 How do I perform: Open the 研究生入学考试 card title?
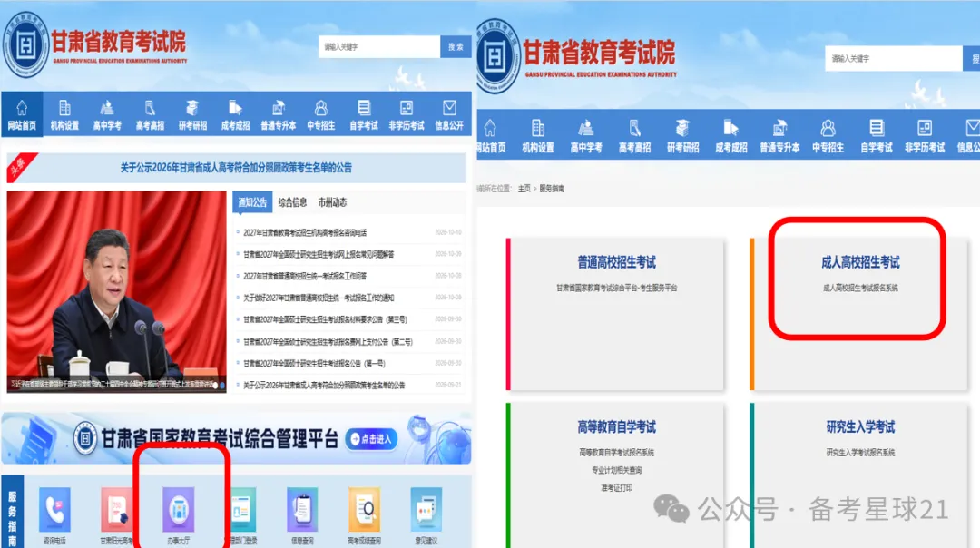(x=860, y=426)
